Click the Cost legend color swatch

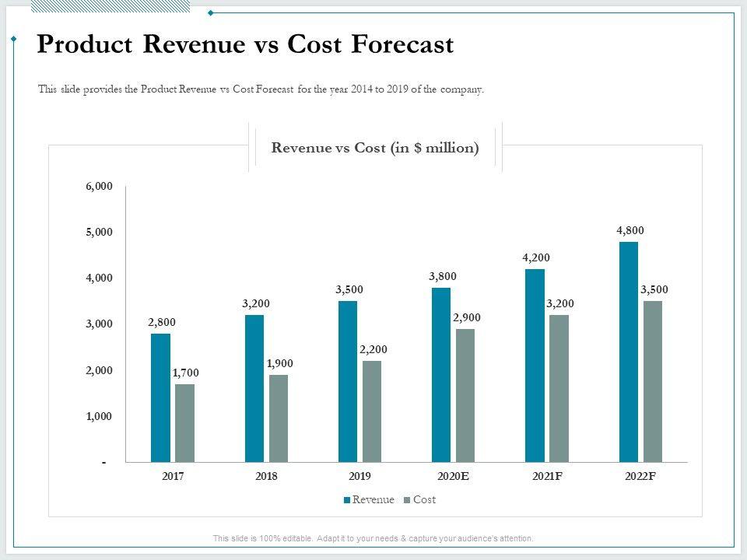tap(407, 500)
